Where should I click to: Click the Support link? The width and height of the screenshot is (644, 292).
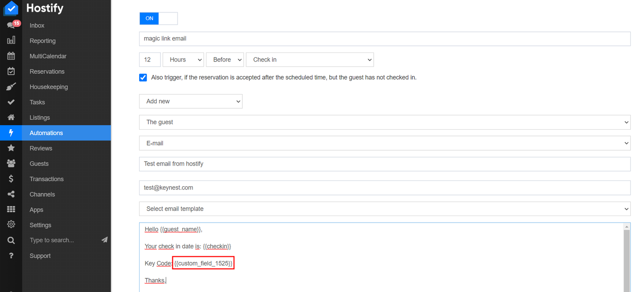tap(40, 255)
